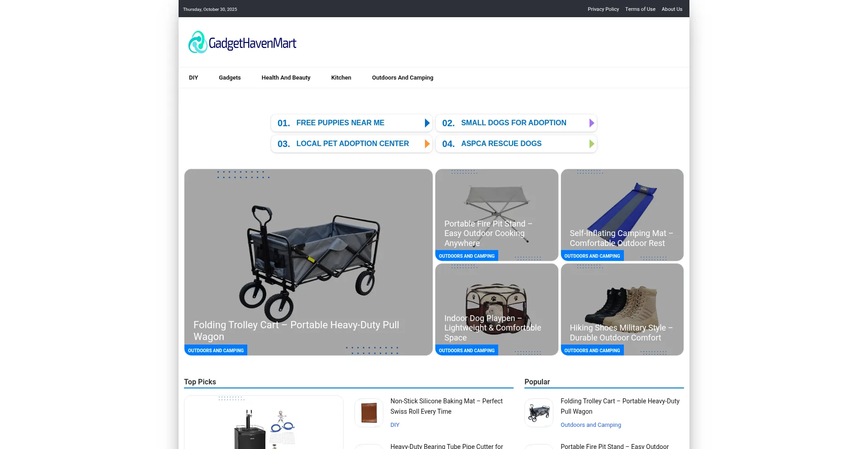Open Hiking Shoes Military Style article

tap(621, 333)
